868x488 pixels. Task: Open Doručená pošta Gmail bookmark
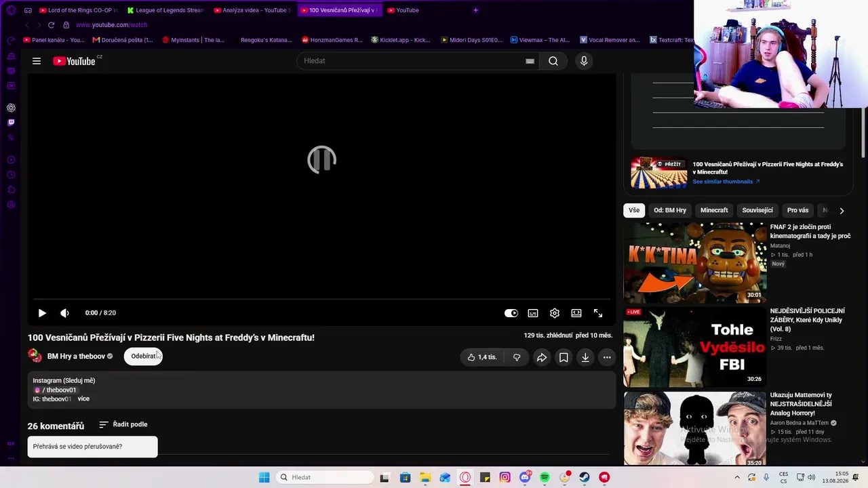point(123,40)
